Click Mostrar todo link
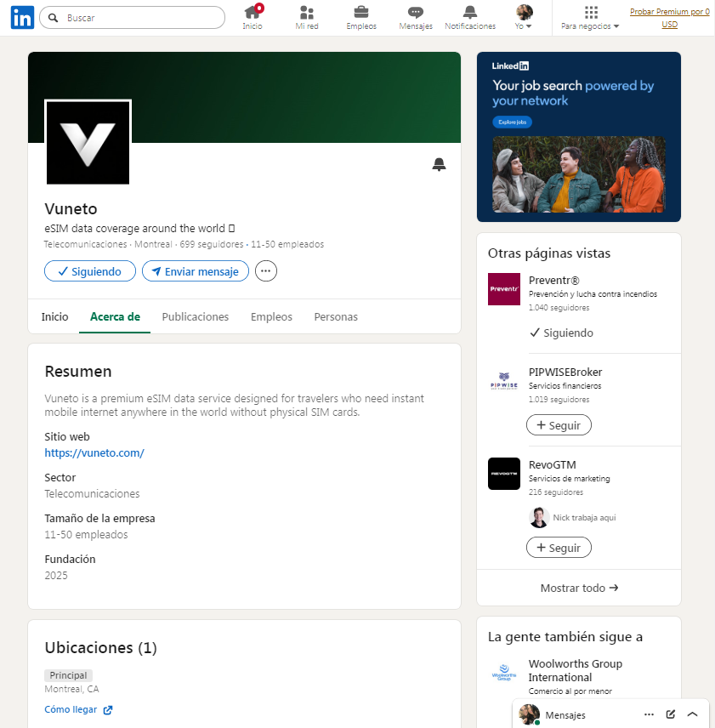This screenshot has width=715, height=728. pyautogui.click(x=579, y=589)
